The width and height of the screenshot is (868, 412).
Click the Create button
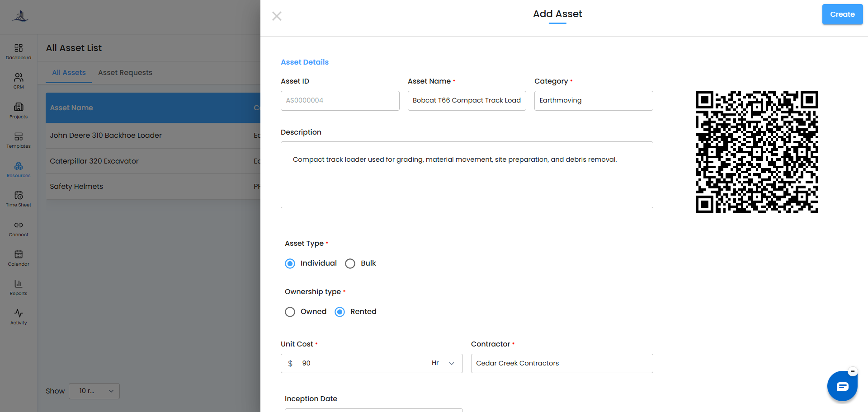842,14
